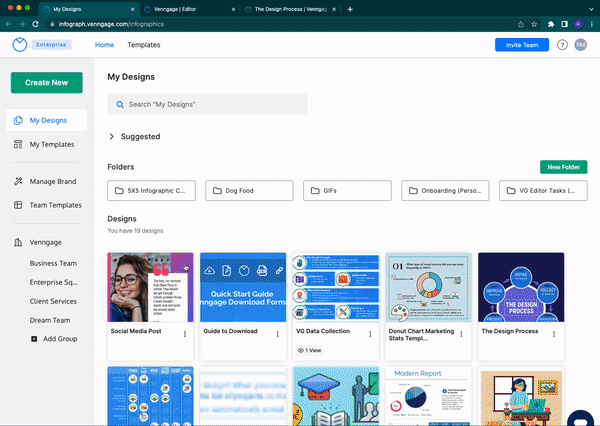The width and height of the screenshot is (600, 426).
Task: Open the VG Data Collection thumbnail
Action: pos(336,287)
